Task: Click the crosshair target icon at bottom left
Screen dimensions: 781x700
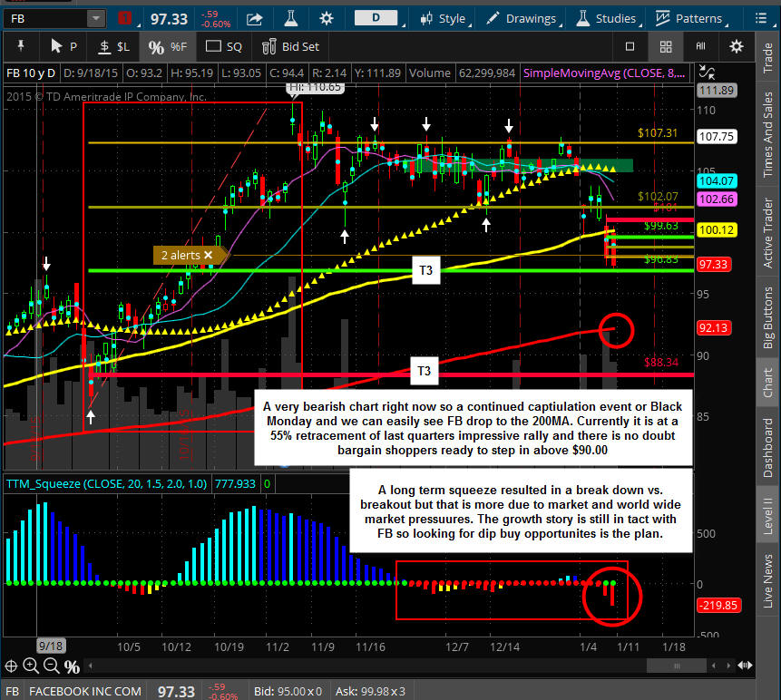Action: [11, 666]
